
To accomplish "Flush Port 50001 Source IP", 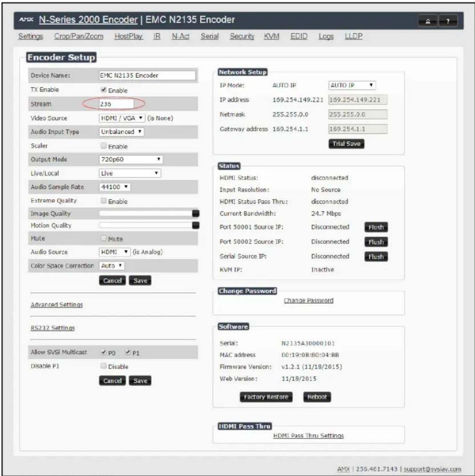I will [376, 227].
